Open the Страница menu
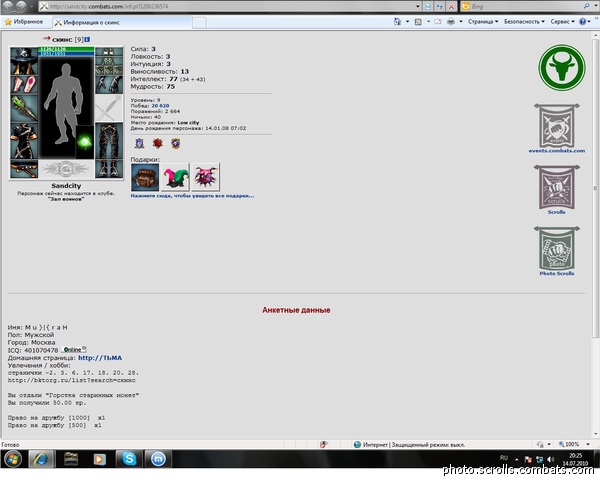The image size is (600, 480). tap(483, 21)
